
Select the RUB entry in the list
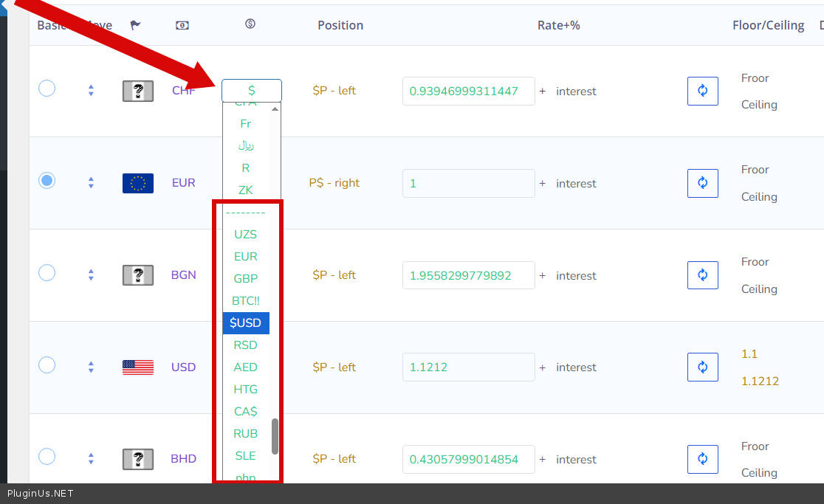[x=246, y=434]
